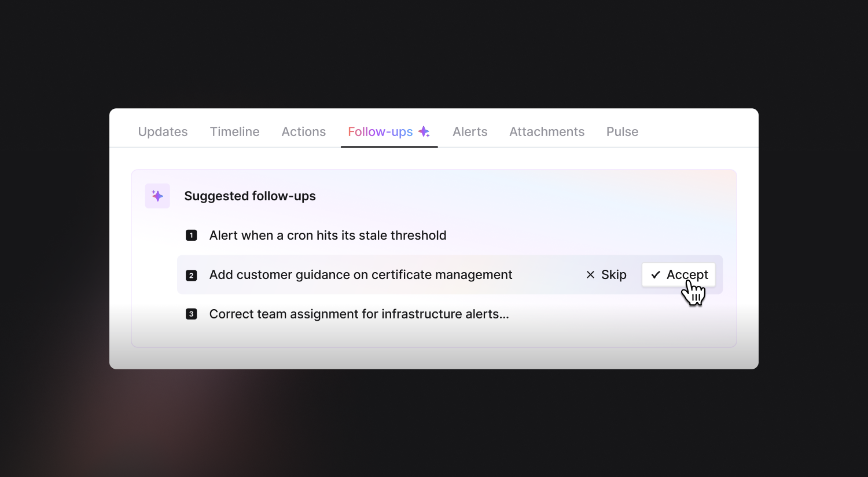868x477 pixels.
Task: Click the number 3 badge icon
Action: [191, 314]
